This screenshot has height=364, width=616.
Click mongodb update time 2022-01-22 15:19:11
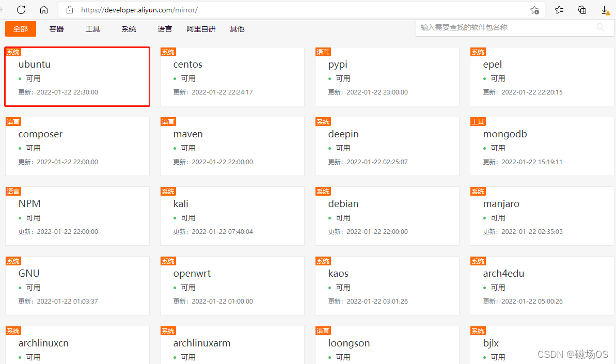tap(532, 162)
